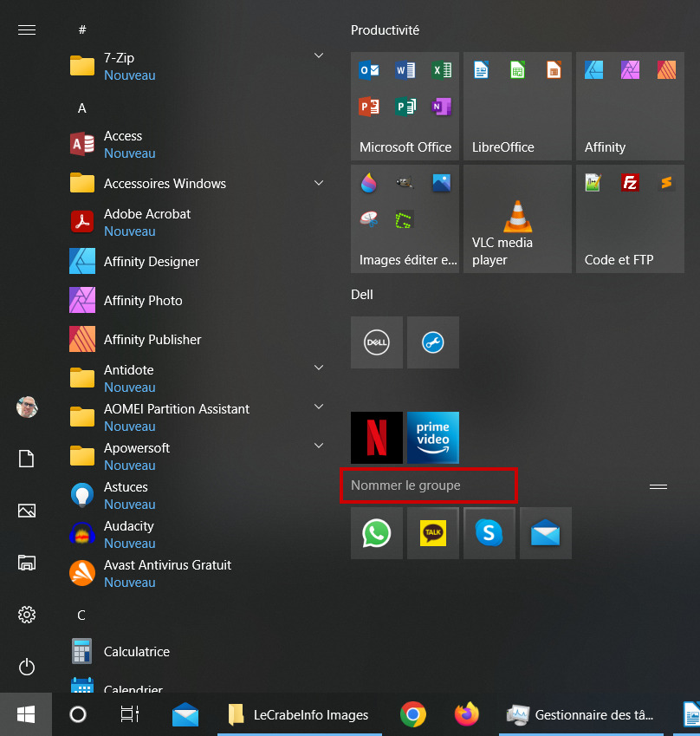Open the LibreOffice tile folder
This screenshot has height=736, width=700.
(x=517, y=106)
